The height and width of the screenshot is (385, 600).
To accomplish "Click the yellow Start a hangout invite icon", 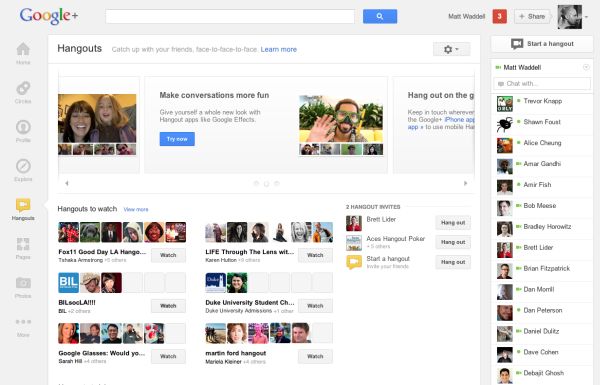I will point(354,262).
